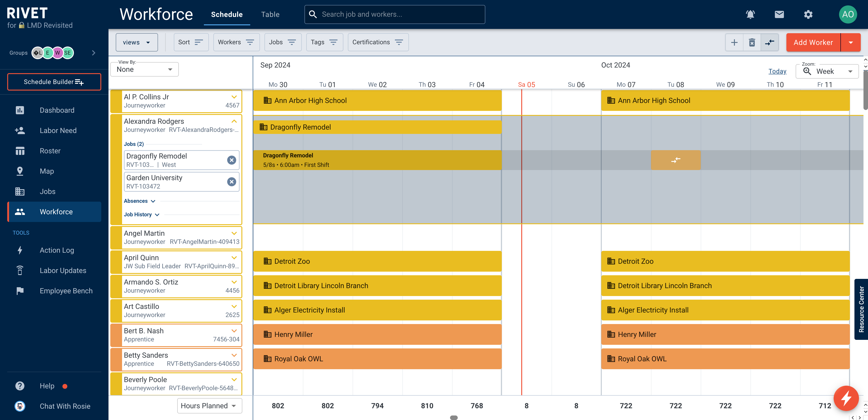
Task: Click the SE group badge
Action: tap(68, 53)
